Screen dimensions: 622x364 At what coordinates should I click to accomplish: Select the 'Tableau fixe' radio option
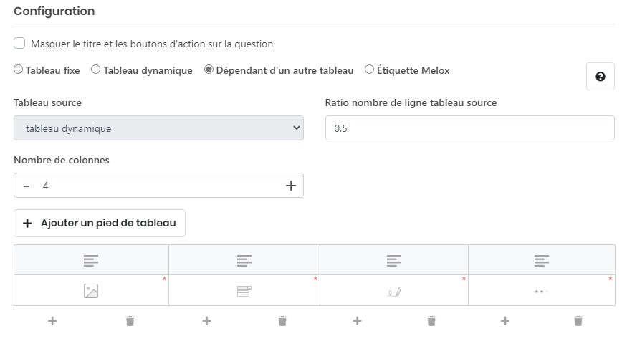(19, 70)
